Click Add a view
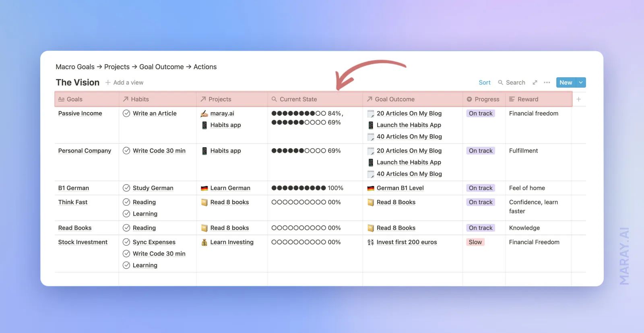 tap(124, 83)
